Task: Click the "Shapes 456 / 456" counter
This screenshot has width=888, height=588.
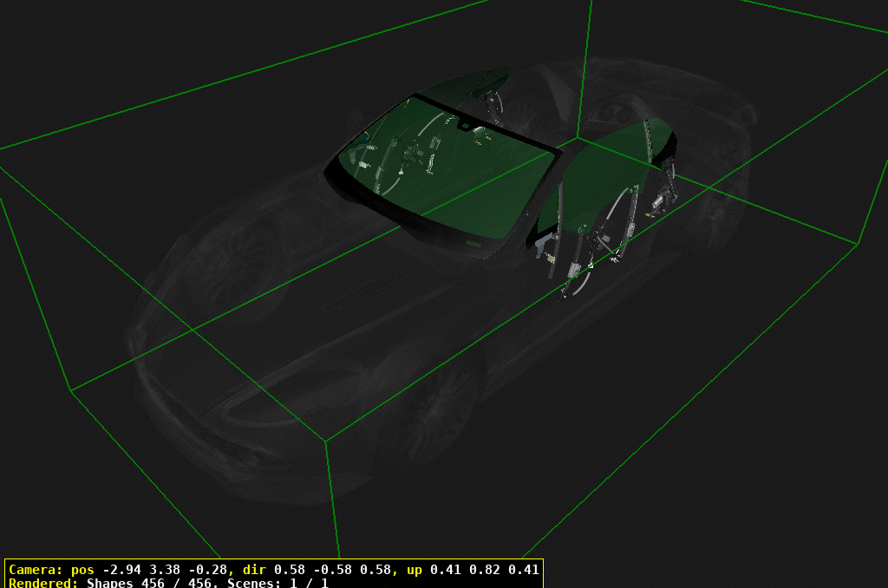Action: [x=153, y=583]
